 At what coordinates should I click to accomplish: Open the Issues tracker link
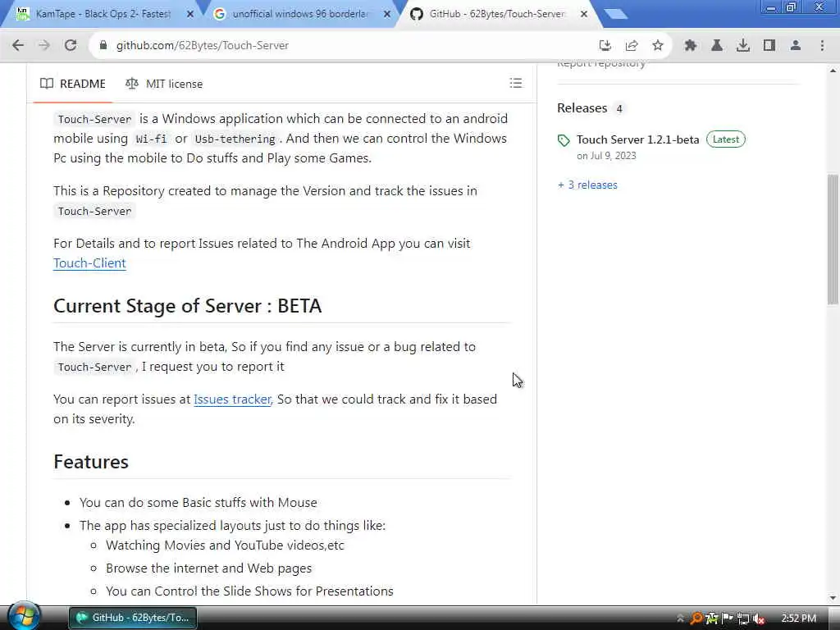coord(232,399)
